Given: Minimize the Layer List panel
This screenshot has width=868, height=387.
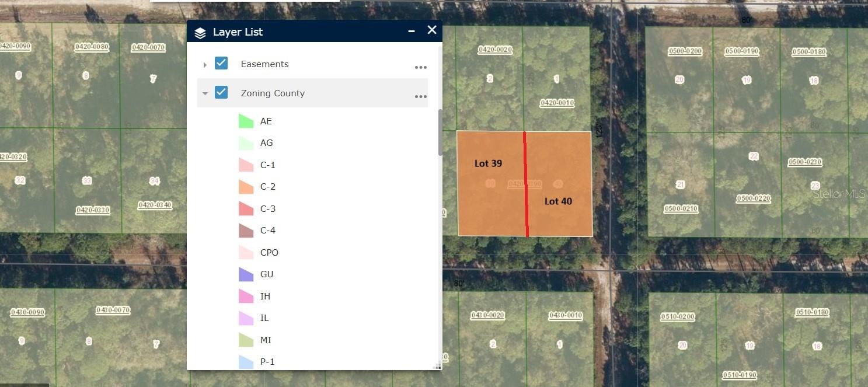Looking at the screenshot, I should pyautogui.click(x=412, y=31).
